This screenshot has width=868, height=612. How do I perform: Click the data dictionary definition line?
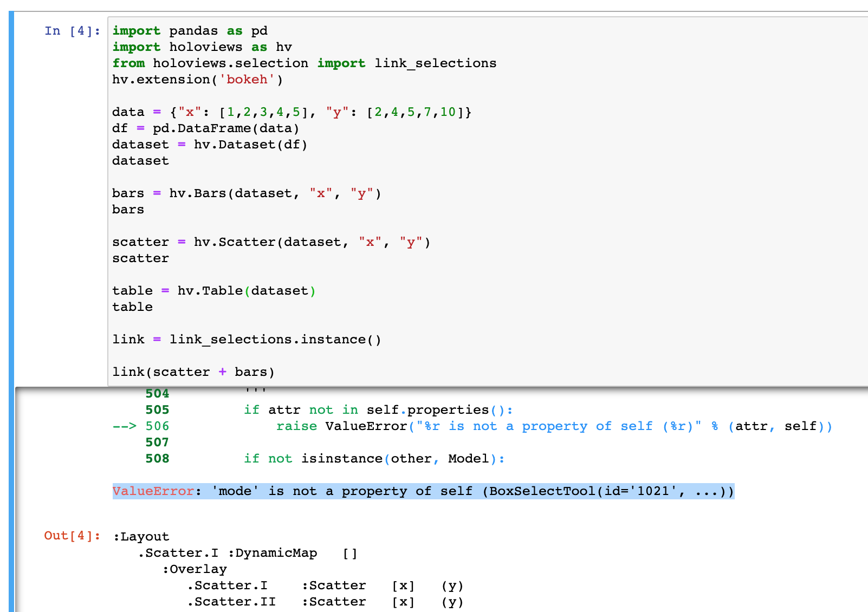point(292,112)
